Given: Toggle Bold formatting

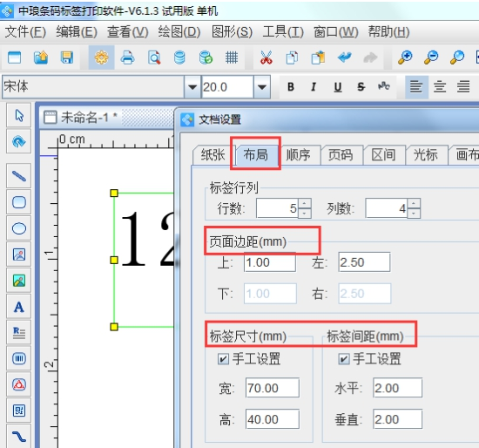Looking at the screenshot, I should (291, 87).
